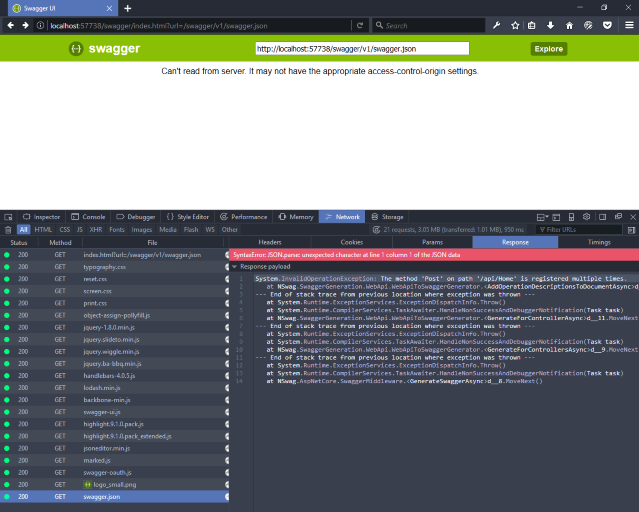
Task: Filter requests by JS
Action: click(x=80, y=230)
